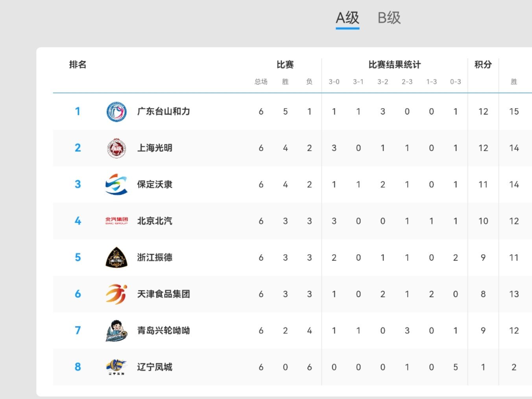Click the 辽宁凤城 team logo

pyautogui.click(x=116, y=367)
